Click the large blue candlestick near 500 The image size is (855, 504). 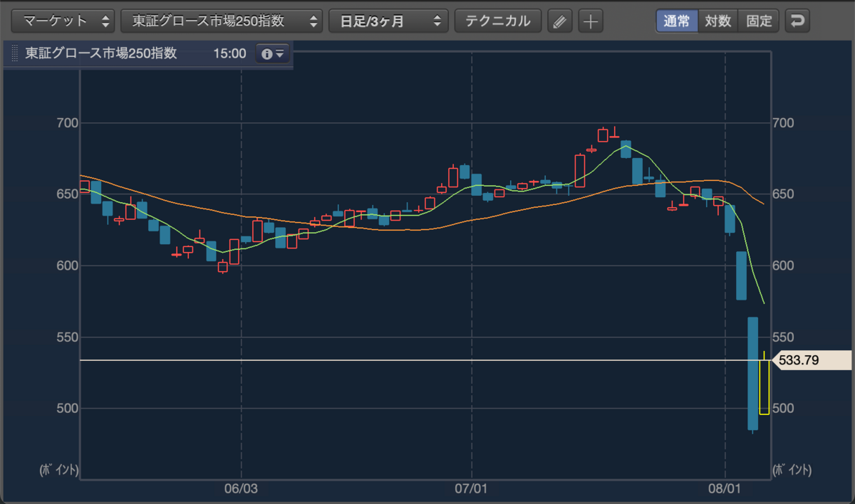(x=752, y=374)
